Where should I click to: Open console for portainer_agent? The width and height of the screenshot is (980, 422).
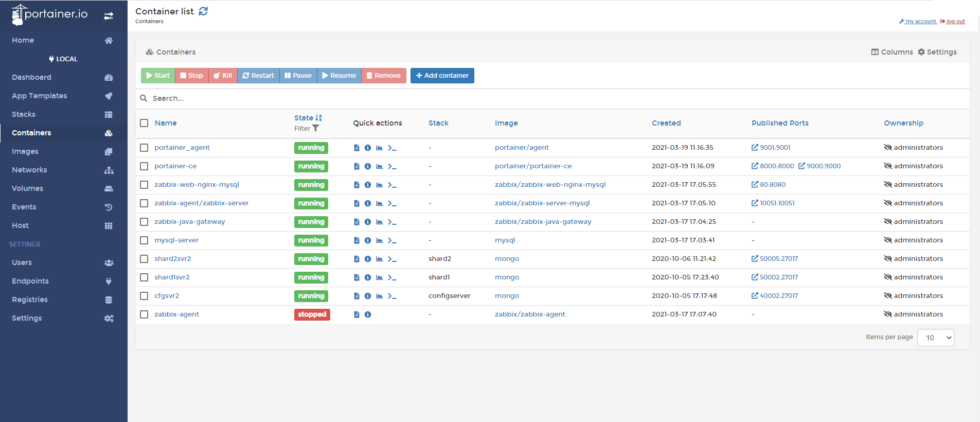coord(392,148)
